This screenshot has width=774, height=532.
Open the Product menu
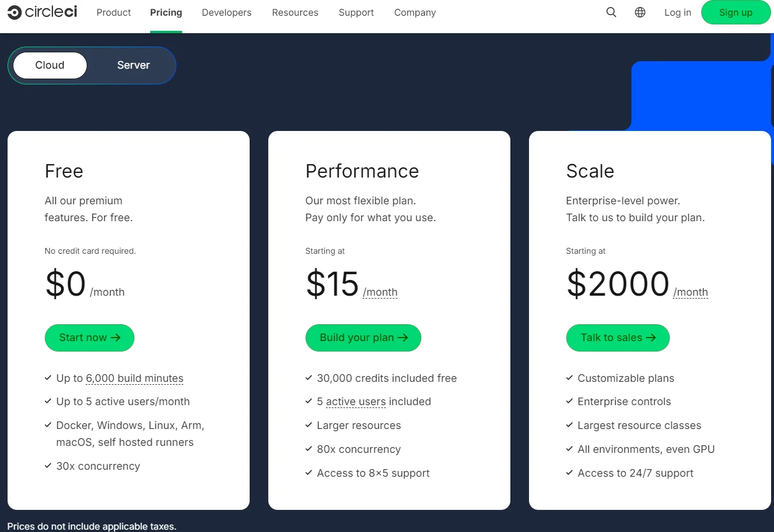(x=113, y=12)
